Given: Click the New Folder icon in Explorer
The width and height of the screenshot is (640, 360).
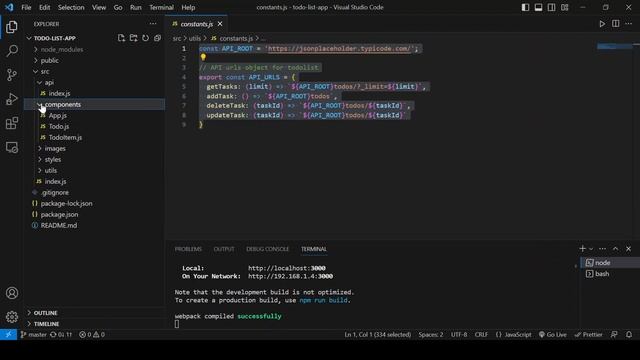Looking at the screenshot, I should (133, 38).
